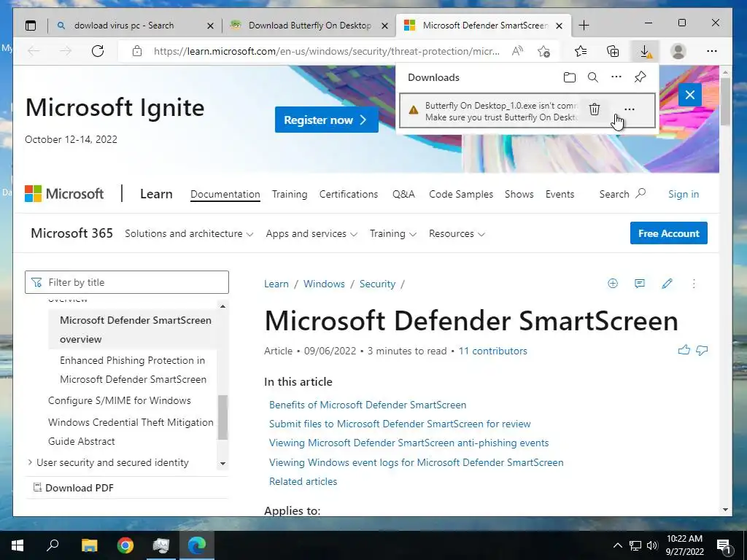
Task: Expand User security and secured identity node
Action: tap(30, 462)
